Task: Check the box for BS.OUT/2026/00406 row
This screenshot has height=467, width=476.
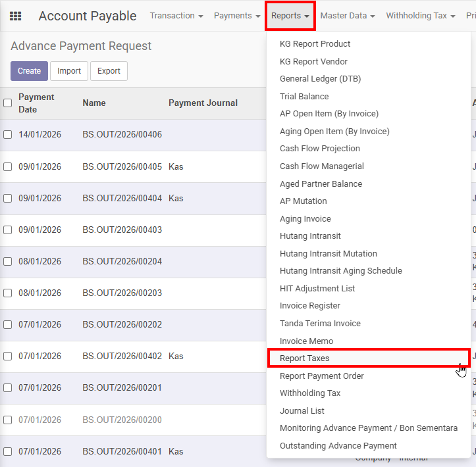Action: [x=7, y=135]
